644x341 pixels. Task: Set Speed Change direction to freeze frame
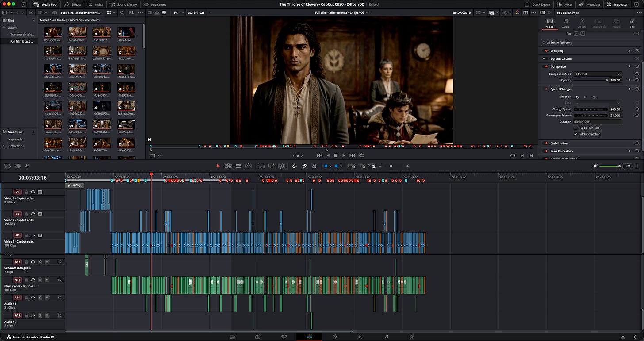coord(594,97)
